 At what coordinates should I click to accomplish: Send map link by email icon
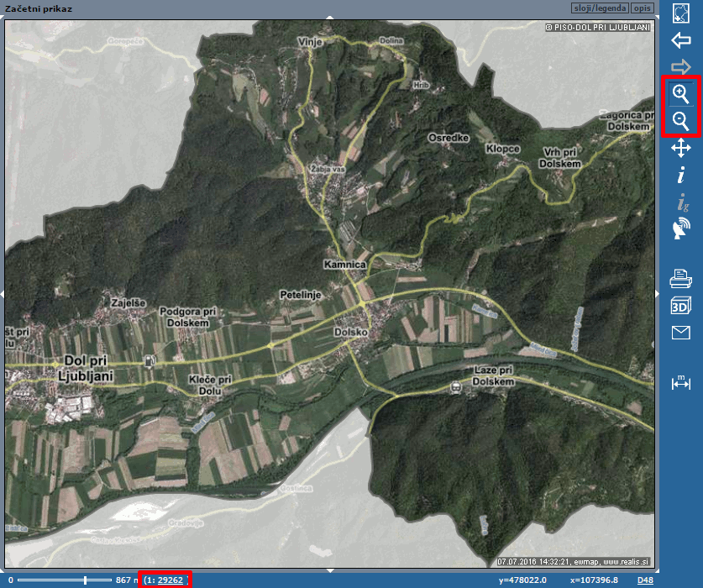click(x=680, y=333)
